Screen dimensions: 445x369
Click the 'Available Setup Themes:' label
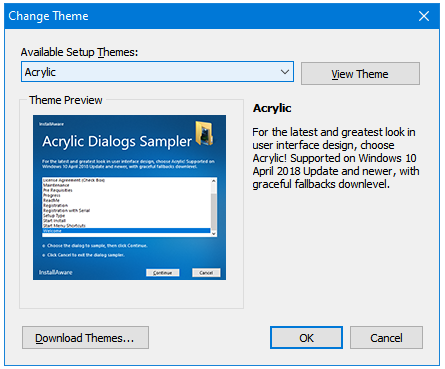tap(79, 52)
